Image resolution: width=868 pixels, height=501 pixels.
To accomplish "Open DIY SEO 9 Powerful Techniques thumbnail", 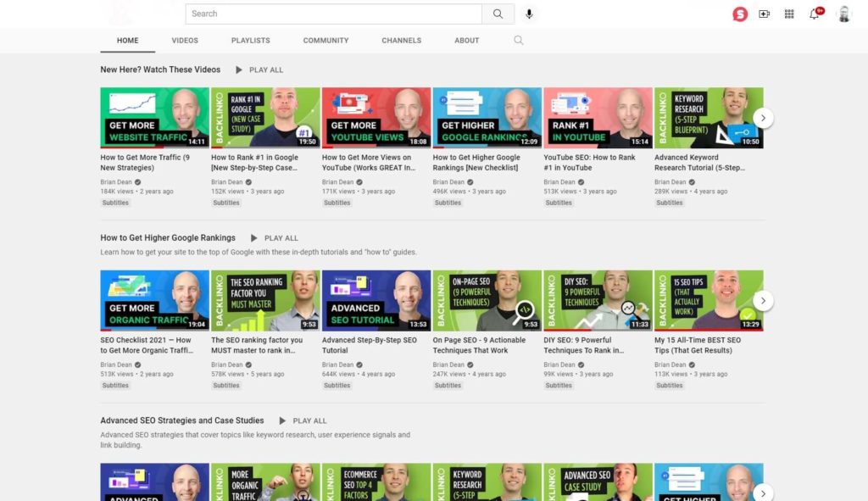I will coord(598,301).
